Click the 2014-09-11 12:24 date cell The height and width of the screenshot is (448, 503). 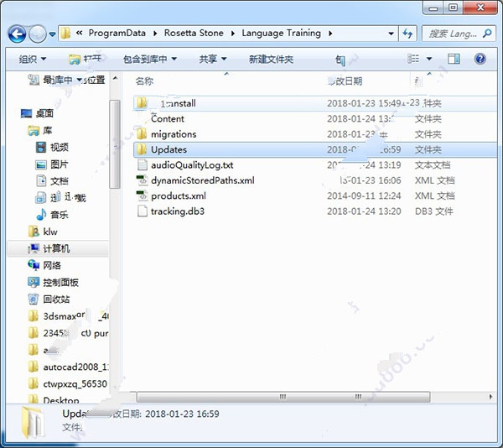(364, 195)
